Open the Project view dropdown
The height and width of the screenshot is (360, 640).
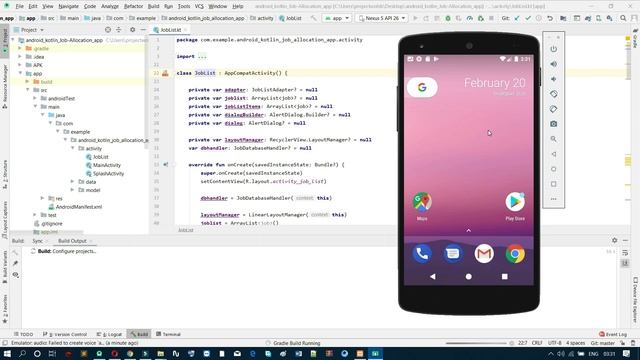click(29, 30)
